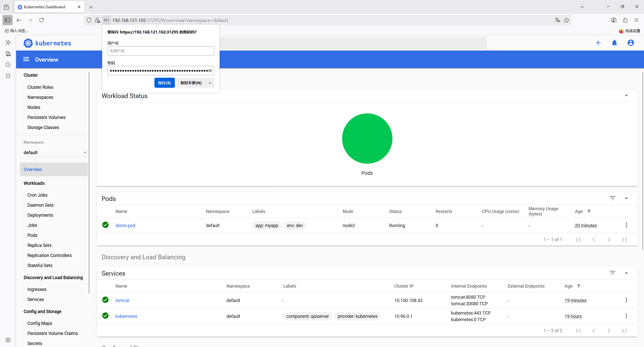Open Persistent Volume Claims in sidebar
This screenshot has width=644, height=347.
coord(53,333)
